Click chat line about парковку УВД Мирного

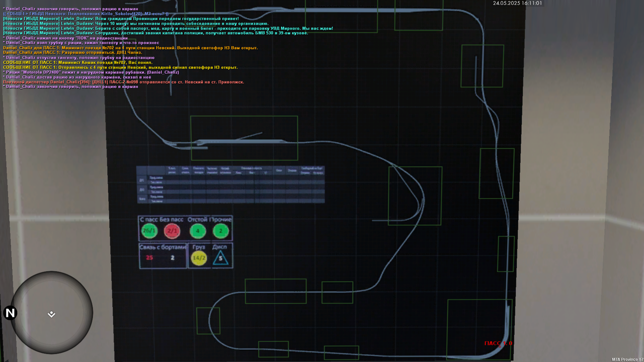coord(168,29)
